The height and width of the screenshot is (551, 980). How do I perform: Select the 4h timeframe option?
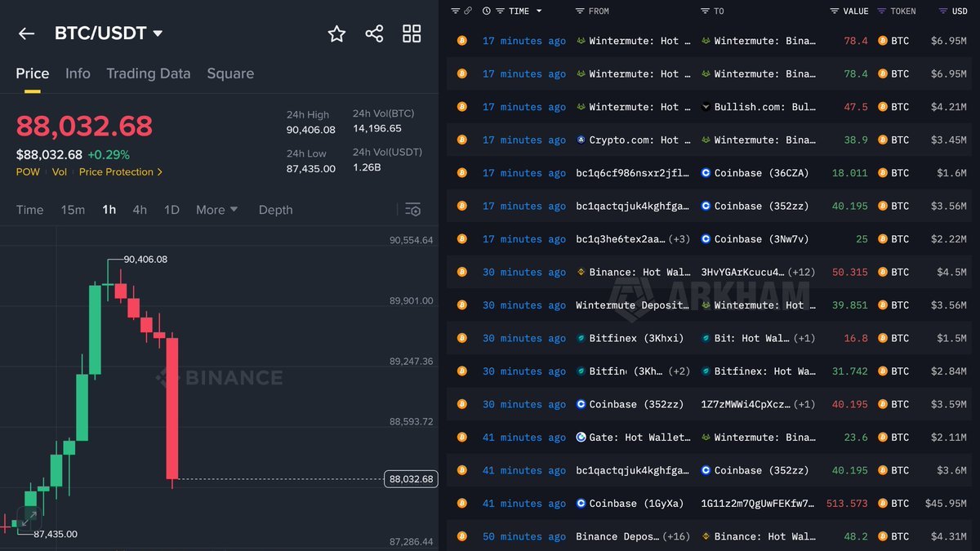(139, 209)
